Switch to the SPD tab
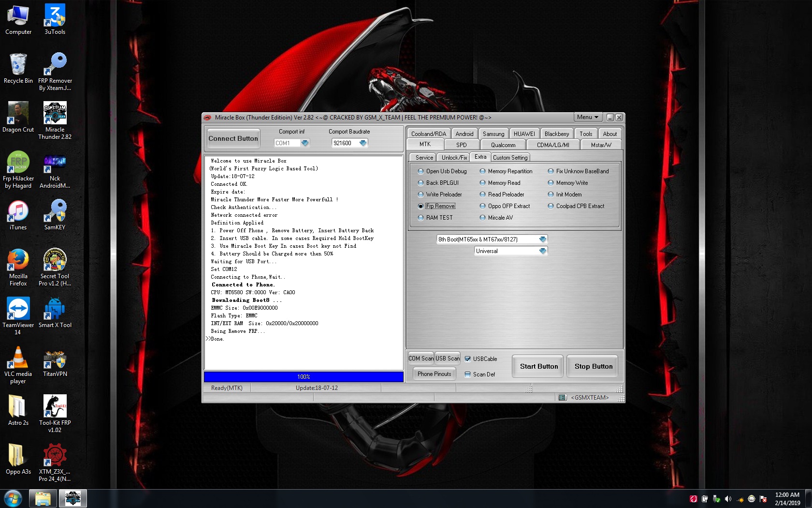This screenshot has height=508, width=812. click(x=462, y=145)
